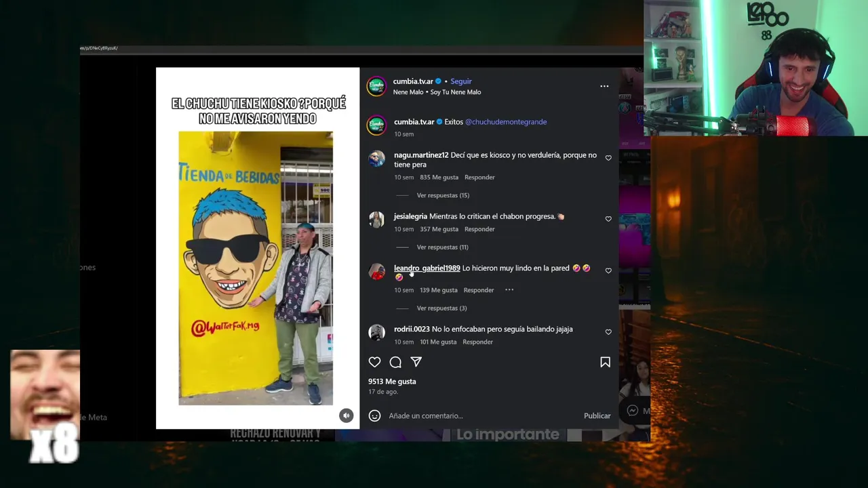Screen dimensions: 868x488
Task: Open jesialegria's avatar
Action: point(376,220)
